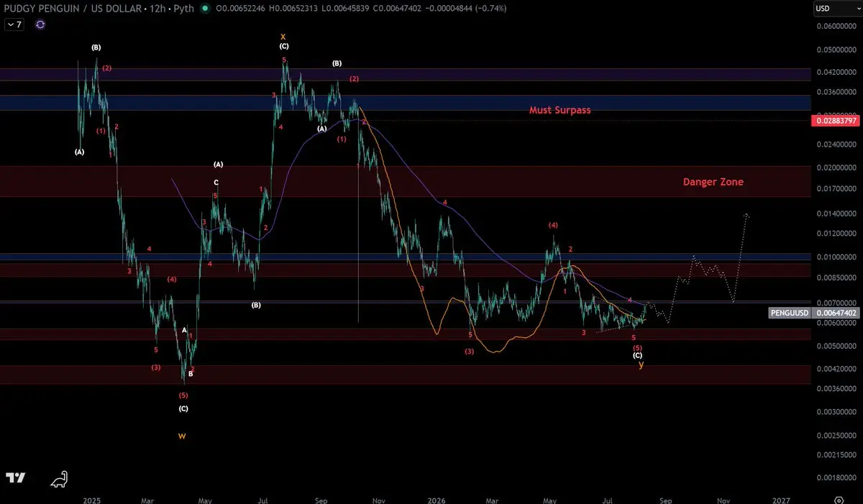The width and height of the screenshot is (863, 504).
Task: Click the 0.00500000 price scale value
Action: click(x=836, y=346)
